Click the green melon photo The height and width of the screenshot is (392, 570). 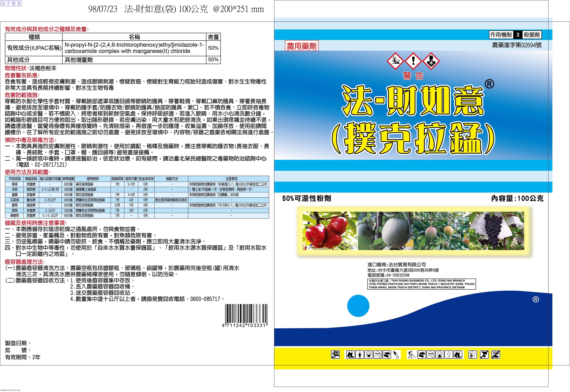[386, 231]
